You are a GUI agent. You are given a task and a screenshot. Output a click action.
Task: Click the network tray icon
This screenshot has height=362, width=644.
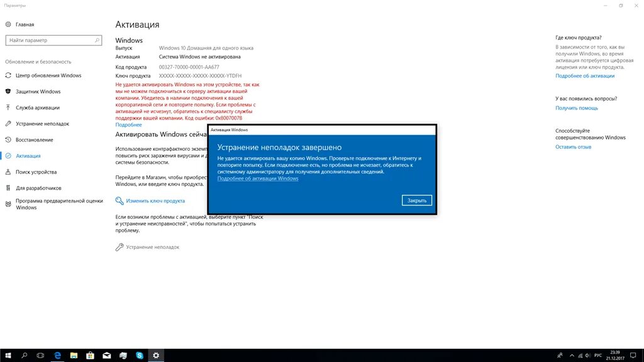pos(580,356)
